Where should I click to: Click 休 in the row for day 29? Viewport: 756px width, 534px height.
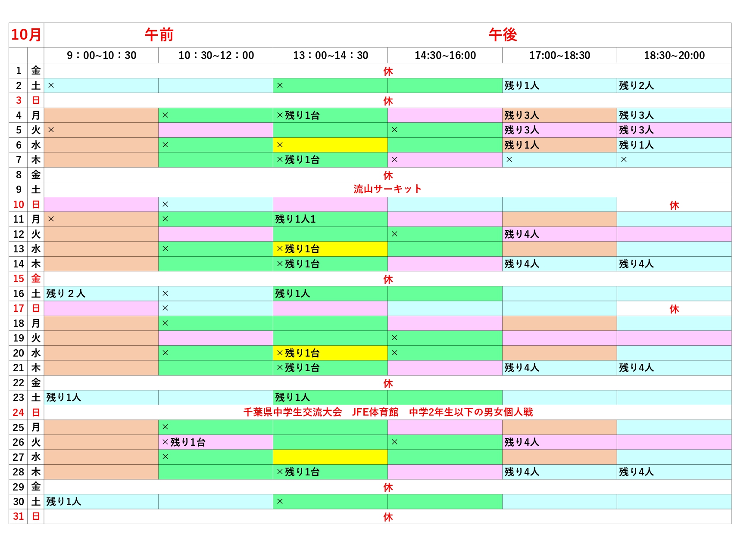pos(388,487)
